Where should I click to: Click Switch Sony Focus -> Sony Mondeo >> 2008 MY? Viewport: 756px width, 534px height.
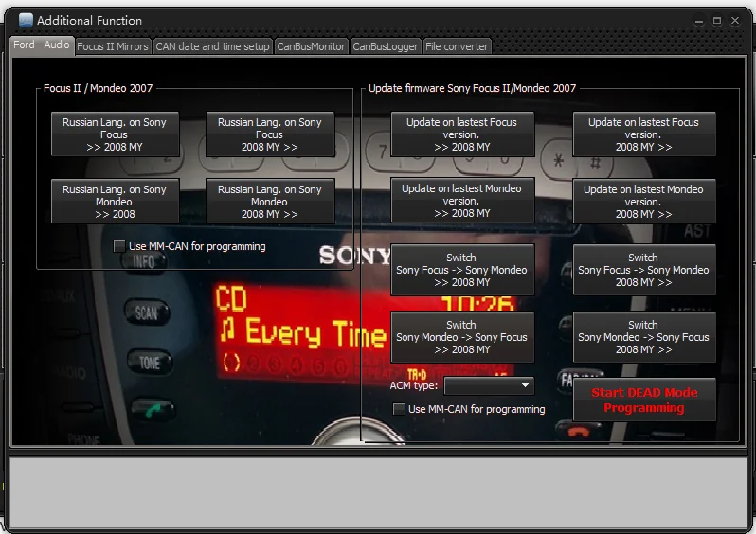(x=462, y=270)
